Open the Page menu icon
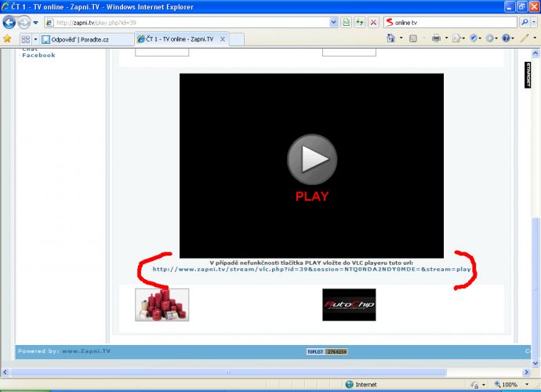 pos(458,38)
